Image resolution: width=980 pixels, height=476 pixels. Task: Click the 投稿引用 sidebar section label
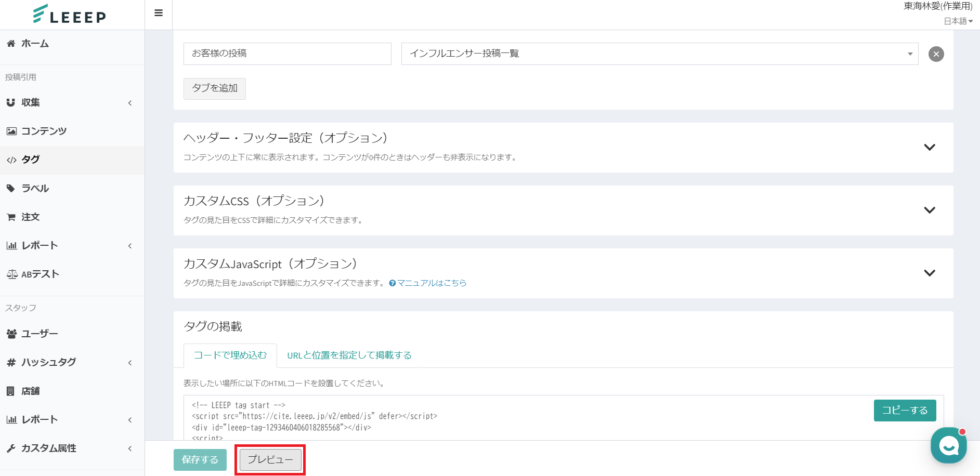21,77
